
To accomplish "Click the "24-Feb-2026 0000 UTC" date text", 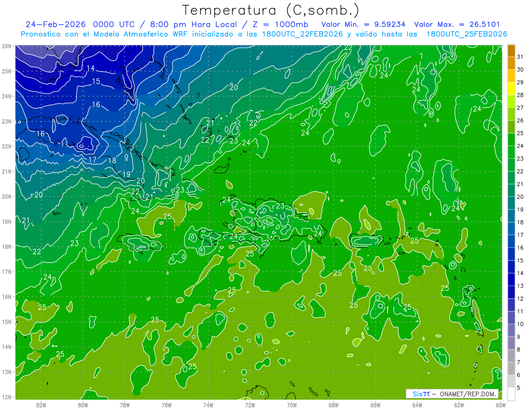I will coord(80,24).
